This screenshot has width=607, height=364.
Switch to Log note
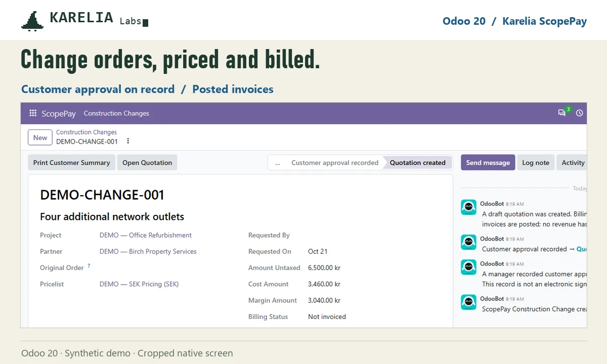536,163
